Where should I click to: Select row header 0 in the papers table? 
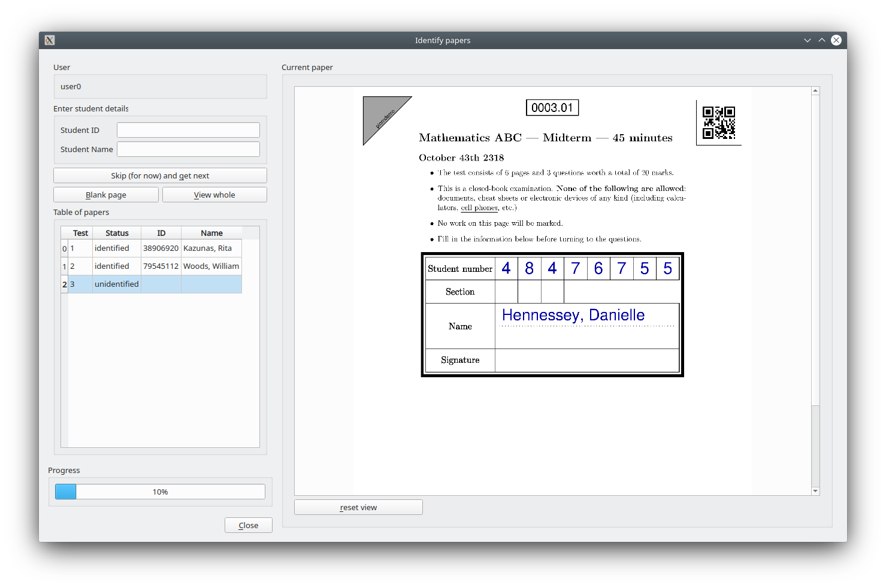click(x=65, y=248)
